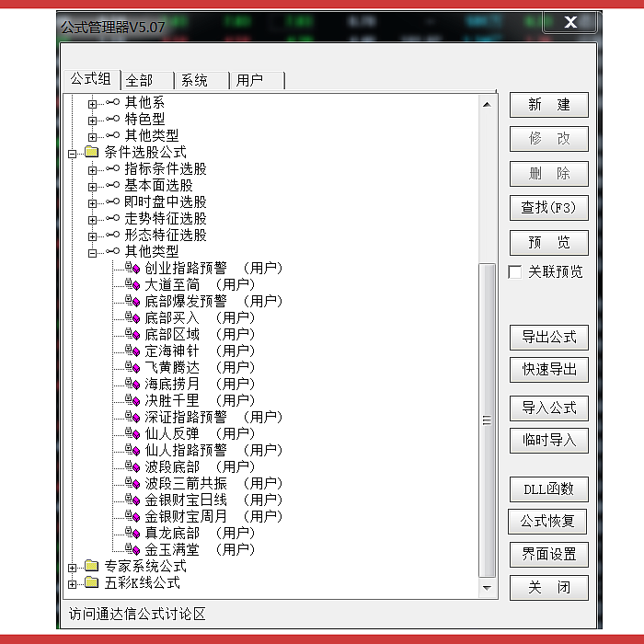Expand the 指标条件选股 tree node
The image size is (644, 644).
tap(92, 169)
